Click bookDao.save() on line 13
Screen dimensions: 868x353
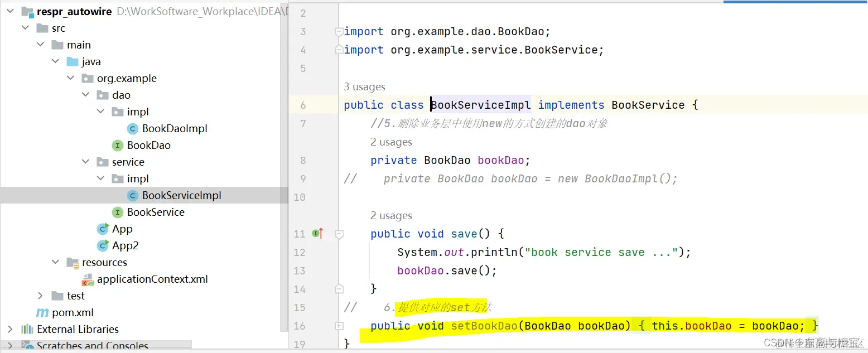tap(447, 270)
